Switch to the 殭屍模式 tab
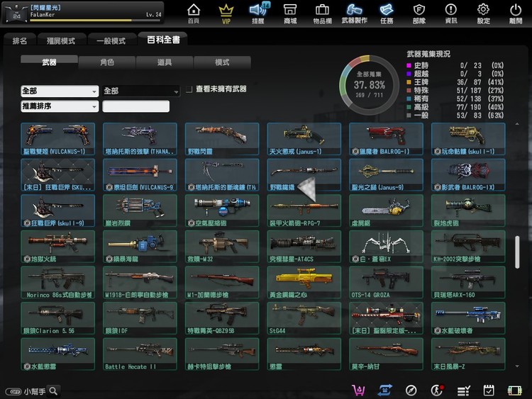 point(61,40)
